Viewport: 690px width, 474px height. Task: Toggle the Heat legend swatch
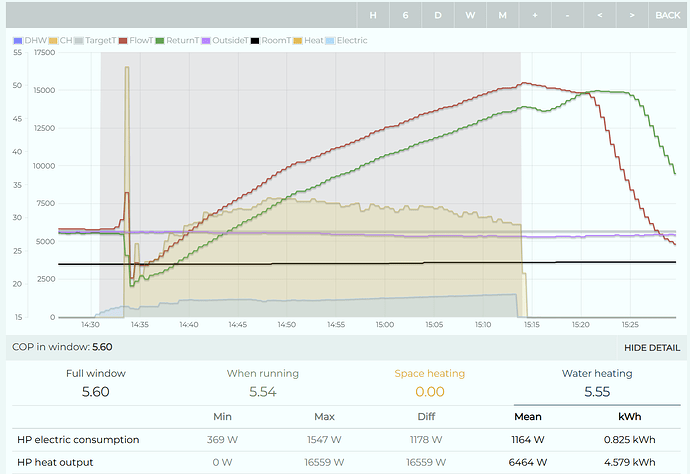click(298, 40)
